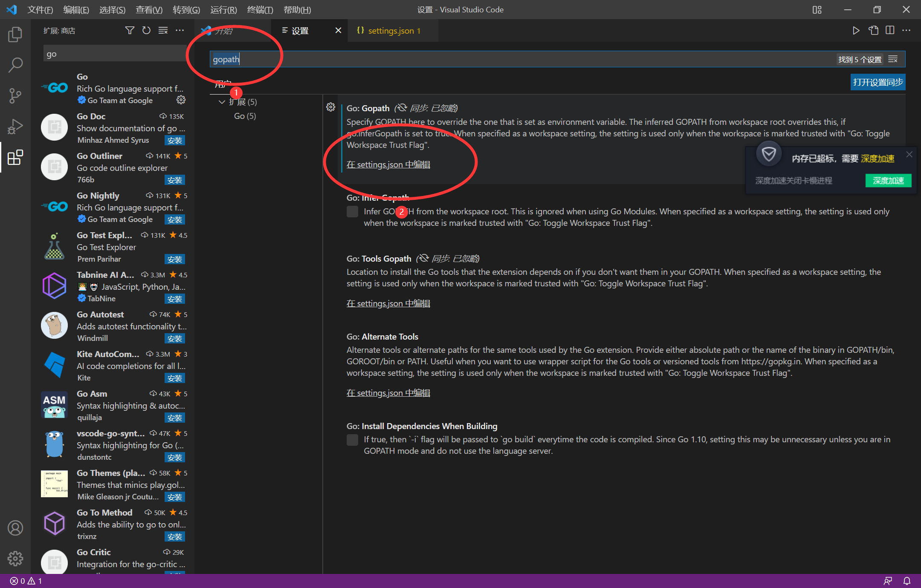Screen dimensions: 921x588
Task: Open the 查看(V) menu
Action: [149, 10]
